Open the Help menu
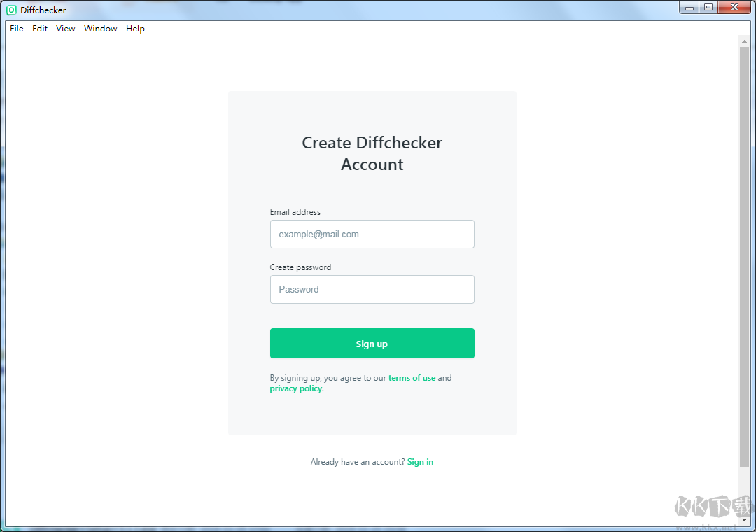Image resolution: width=756 pixels, height=532 pixels. (x=136, y=29)
